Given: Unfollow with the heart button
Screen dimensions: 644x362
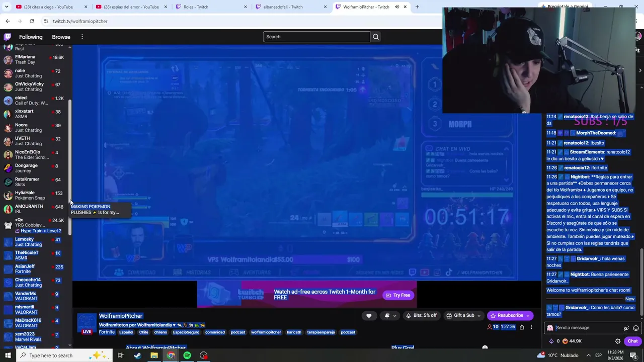Looking at the screenshot, I should tap(369, 316).
